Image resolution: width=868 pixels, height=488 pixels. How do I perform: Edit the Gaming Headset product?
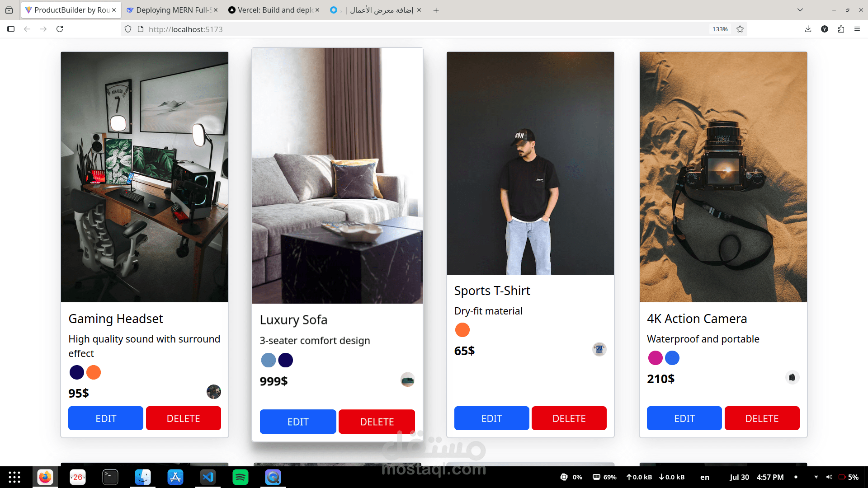tap(106, 418)
